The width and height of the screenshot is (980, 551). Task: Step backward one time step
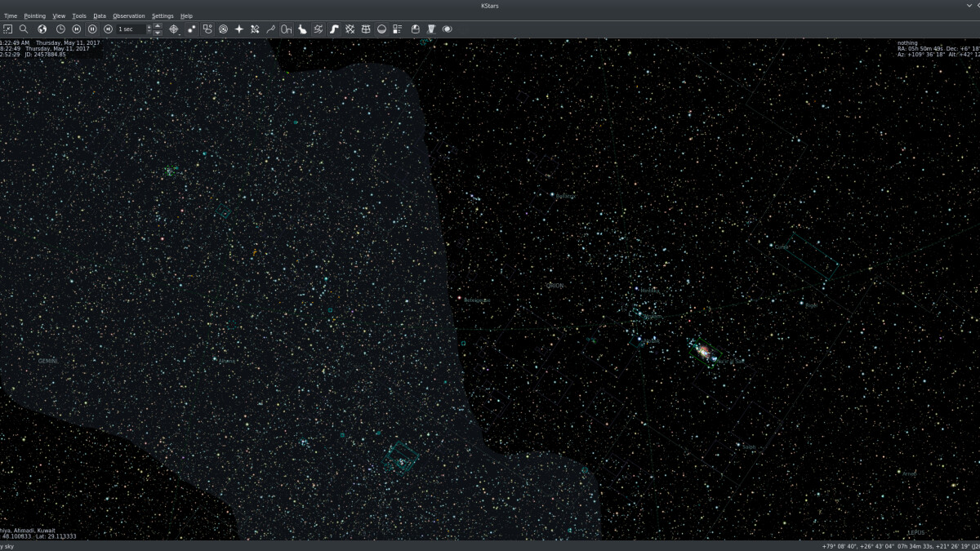[77, 29]
